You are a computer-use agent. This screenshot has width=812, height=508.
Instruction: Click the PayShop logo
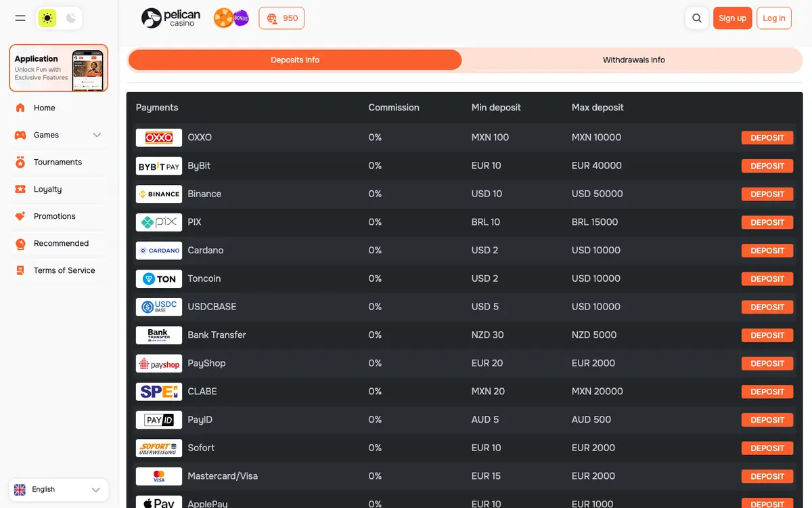pos(159,363)
